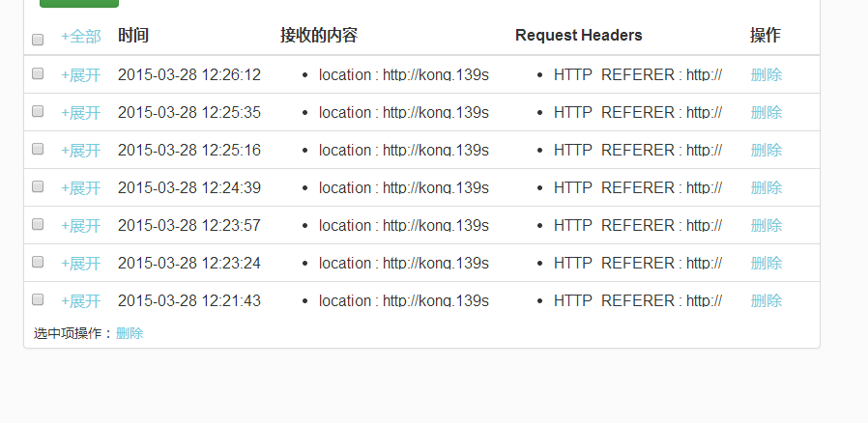
Task: Expand the 12:26:12 row with +展开
Action: coord(81,74)
